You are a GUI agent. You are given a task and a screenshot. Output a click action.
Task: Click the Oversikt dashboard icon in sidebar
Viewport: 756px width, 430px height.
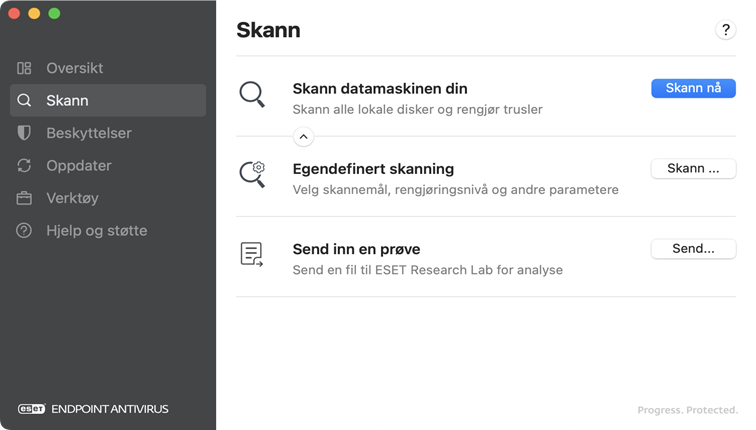pyautogui.click(x=24, y=68)
